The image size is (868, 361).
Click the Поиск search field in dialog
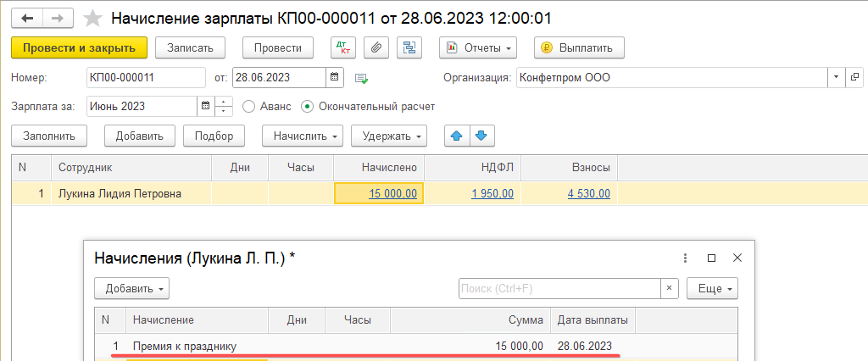[559, 288]
